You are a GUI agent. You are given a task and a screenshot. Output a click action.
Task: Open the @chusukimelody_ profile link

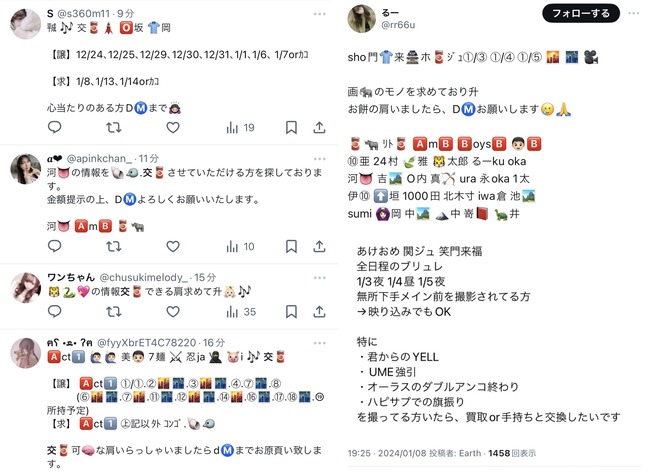[x=144, y=277]
